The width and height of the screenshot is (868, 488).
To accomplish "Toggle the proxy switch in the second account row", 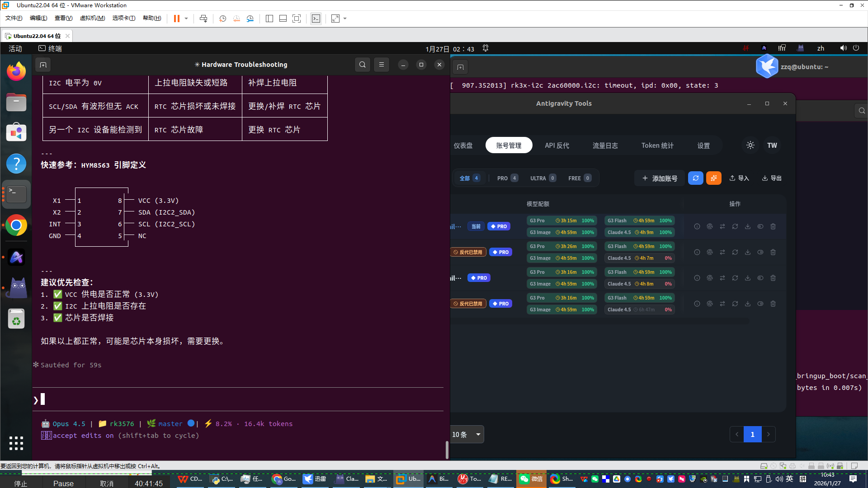I will coord(760,252).
